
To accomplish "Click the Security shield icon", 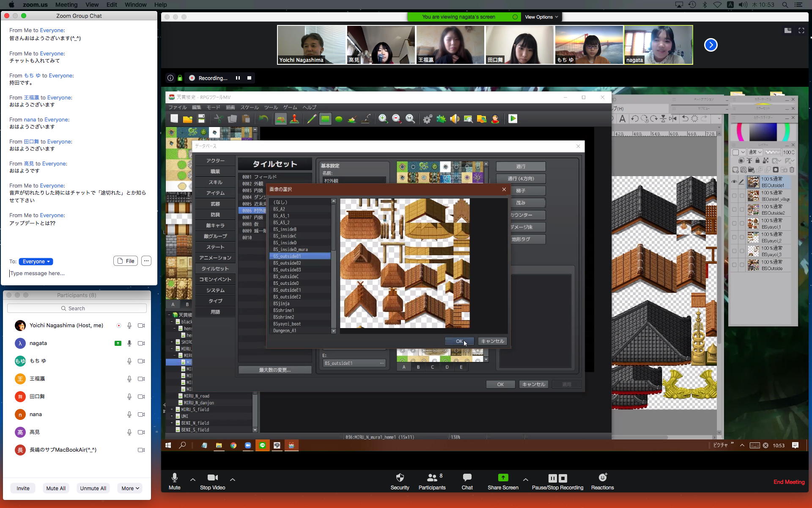I will click(x=400, y=478).
